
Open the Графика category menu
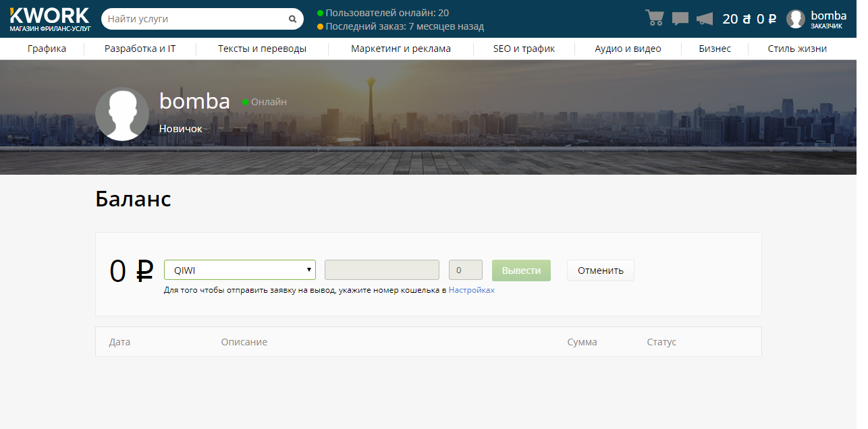click(x=47, y=49)
